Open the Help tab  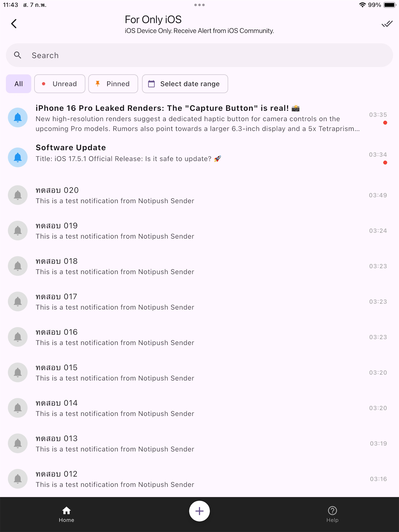332,514
